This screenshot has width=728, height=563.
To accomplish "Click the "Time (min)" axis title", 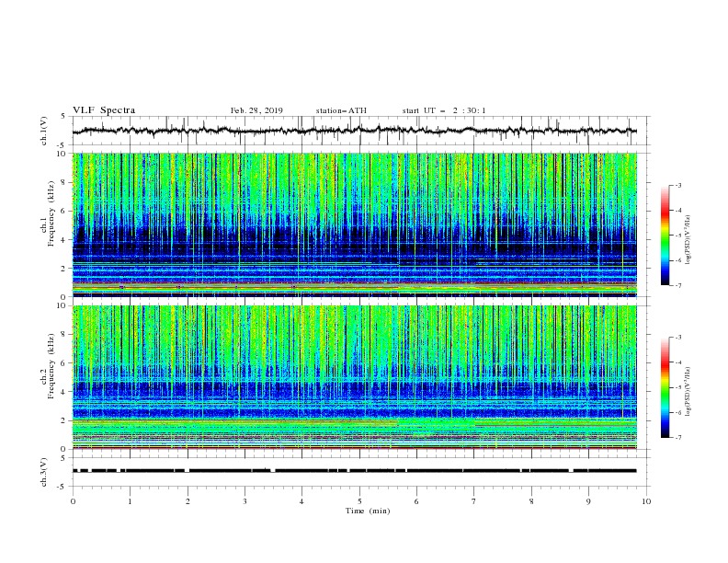I will [x=368, y=511].
